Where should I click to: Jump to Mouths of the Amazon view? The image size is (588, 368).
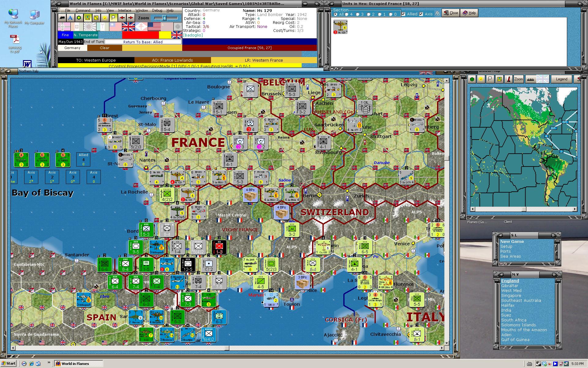pyautogui.click(x=524, y=330)
